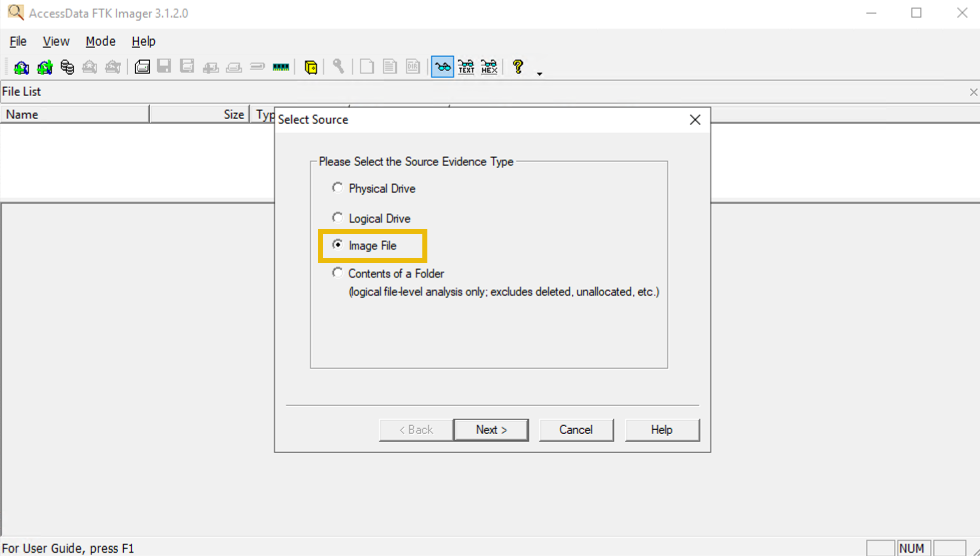Click the FTK Imager title bar icon
The height and width of the screenshot is (556, 980).
[x=16, y=13]
